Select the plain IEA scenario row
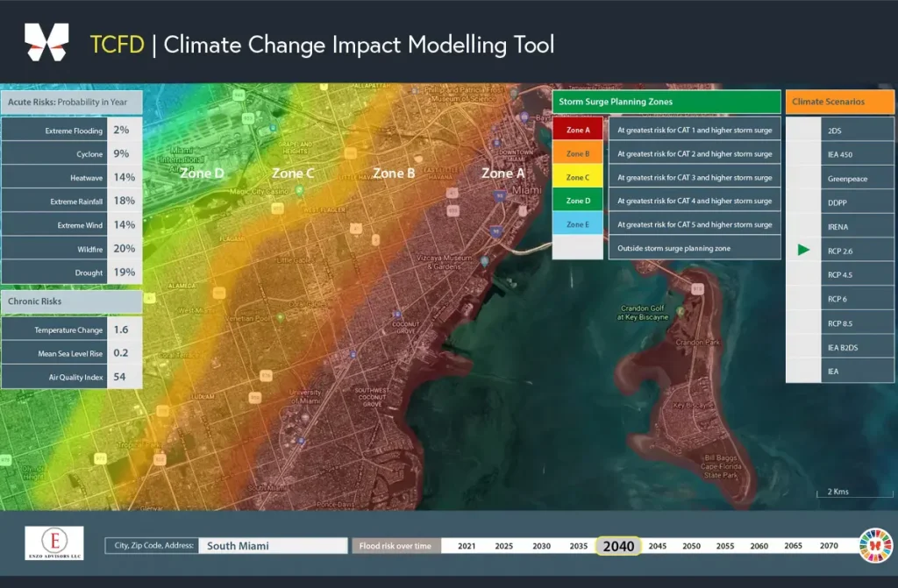 pyautogui.click(x=858, y=372)
